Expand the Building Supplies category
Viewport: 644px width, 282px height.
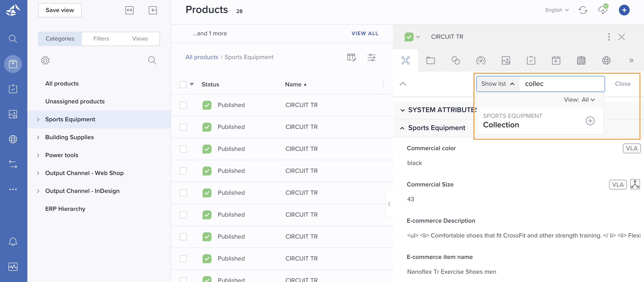(38, 137)
